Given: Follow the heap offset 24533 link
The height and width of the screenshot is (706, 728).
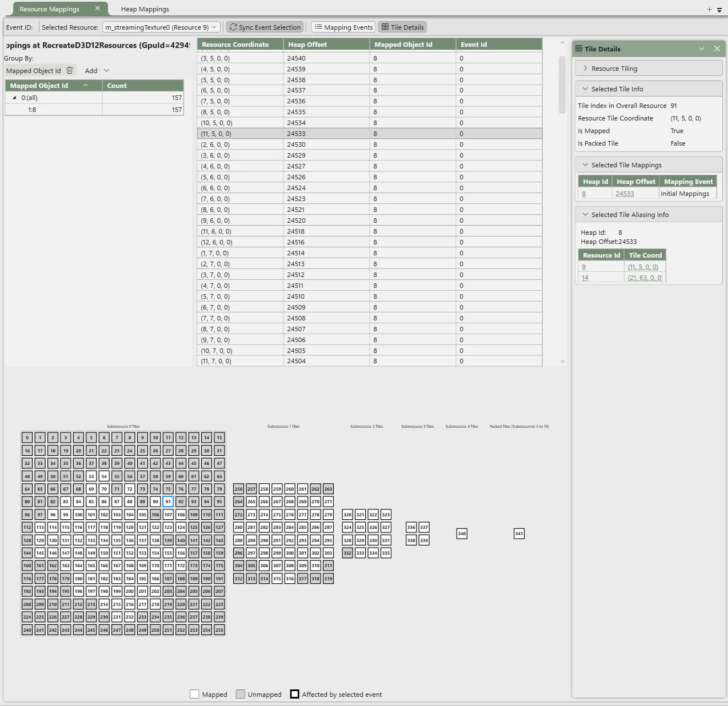Looking at the screenshot, I should 625,194.
